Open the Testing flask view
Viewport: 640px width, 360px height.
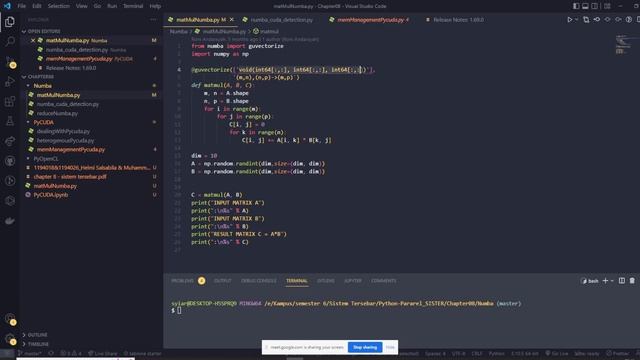pos(10,121)
